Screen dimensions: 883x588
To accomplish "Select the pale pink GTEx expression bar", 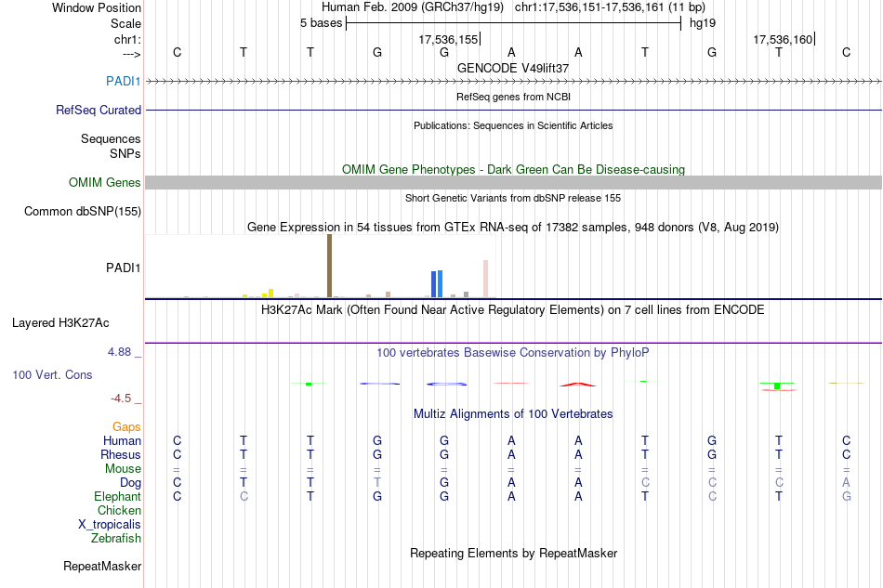I will 485,279.
